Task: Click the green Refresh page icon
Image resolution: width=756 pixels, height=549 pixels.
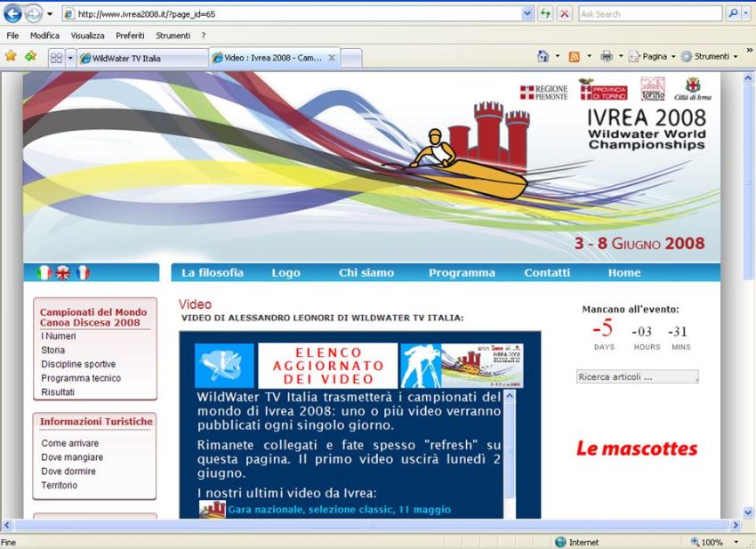Action: 545,14
